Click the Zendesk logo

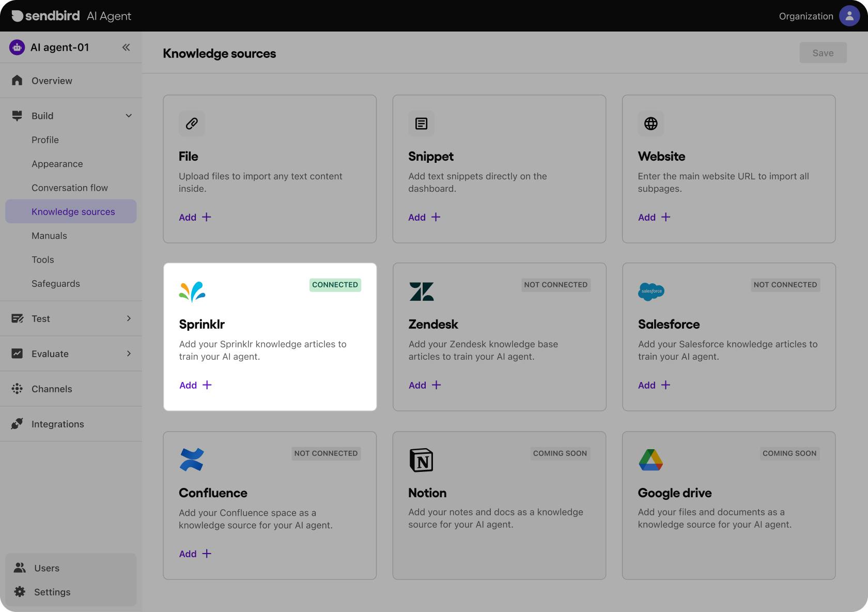pyautogui.click(x=421, y=291)
